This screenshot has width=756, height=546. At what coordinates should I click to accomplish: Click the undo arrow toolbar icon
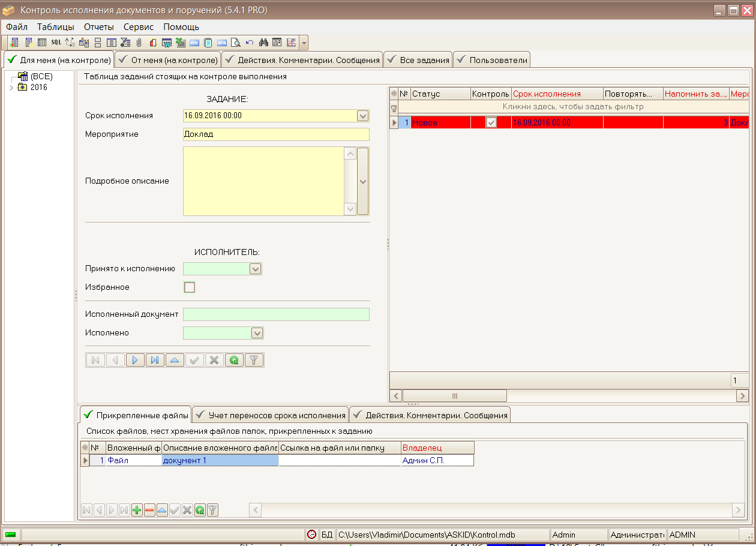pos(250,43)
